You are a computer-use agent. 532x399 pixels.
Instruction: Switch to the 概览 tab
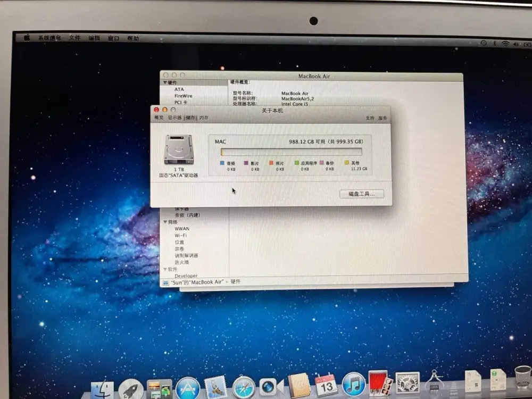159,118
